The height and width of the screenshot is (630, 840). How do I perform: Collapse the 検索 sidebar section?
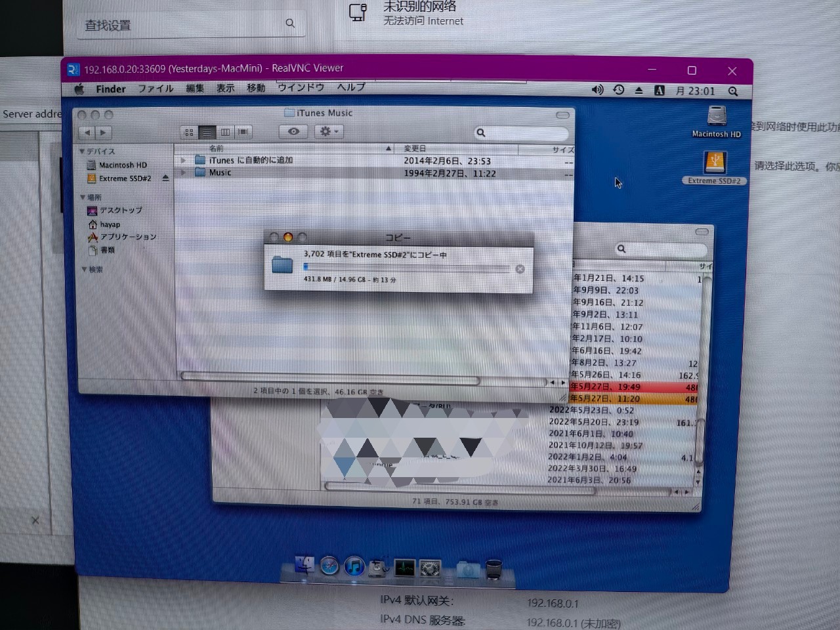coord(84,269)
